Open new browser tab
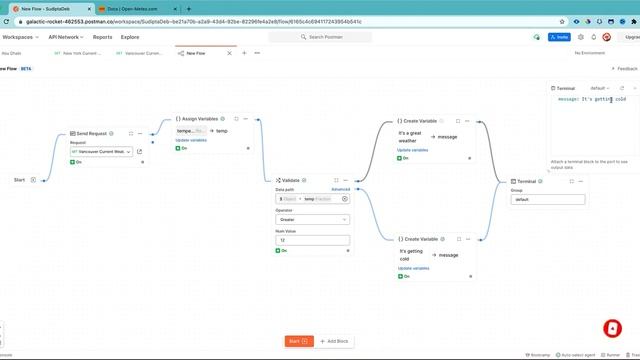Image resolution: width=640 pixels, height=360 pixels. pos(189,9)
